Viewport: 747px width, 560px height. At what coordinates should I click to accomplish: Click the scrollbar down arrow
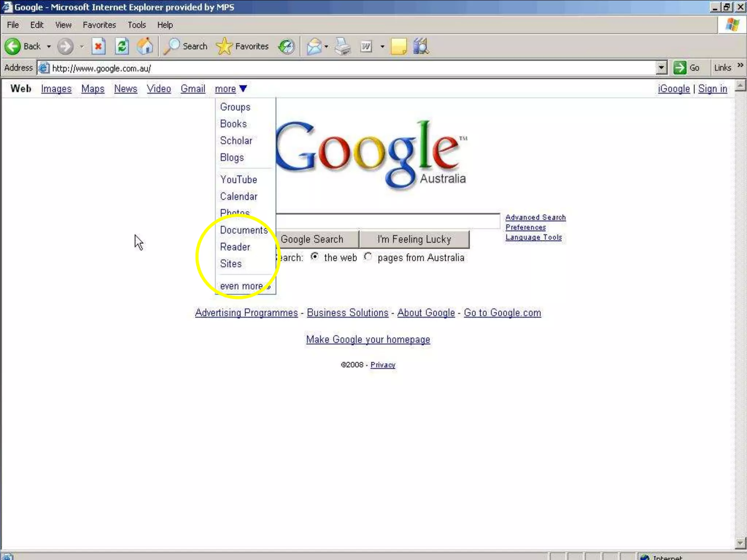pyautogui.click(x=740, y=543)
